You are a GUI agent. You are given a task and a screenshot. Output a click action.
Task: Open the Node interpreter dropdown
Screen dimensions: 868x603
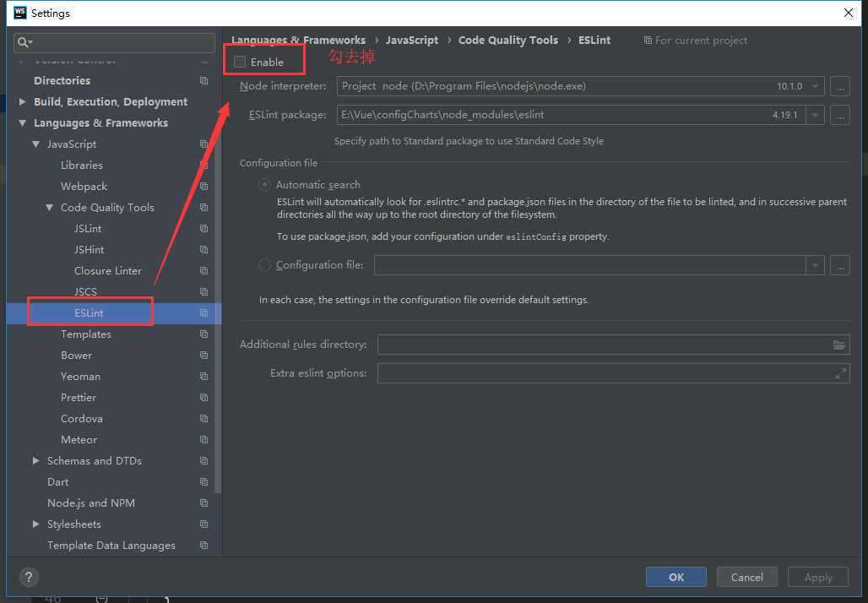815,86
